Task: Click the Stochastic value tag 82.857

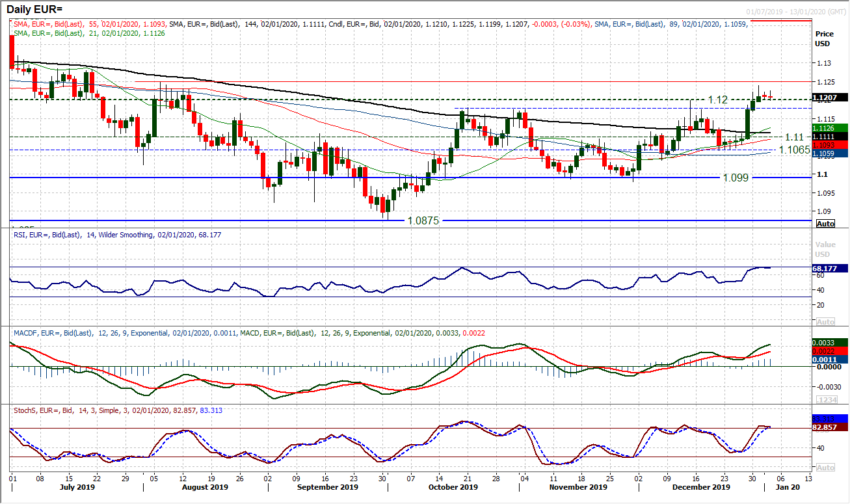Action: tap(830, 428)
